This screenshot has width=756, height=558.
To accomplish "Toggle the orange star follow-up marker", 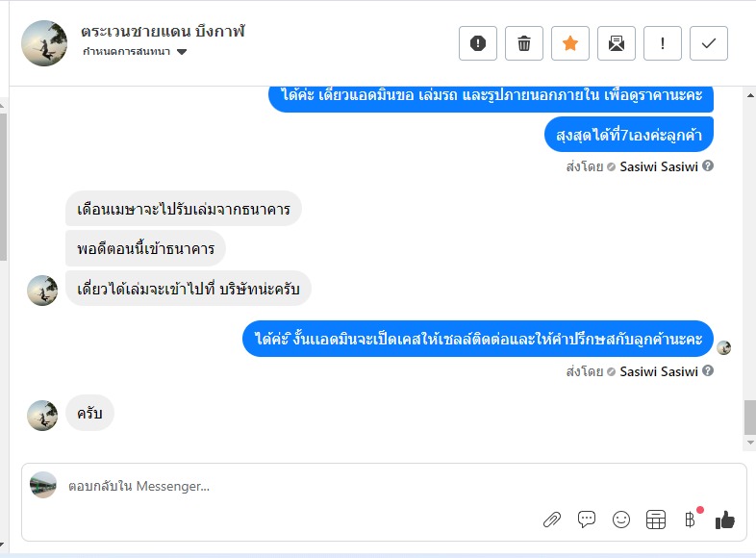I will (570, 43).
